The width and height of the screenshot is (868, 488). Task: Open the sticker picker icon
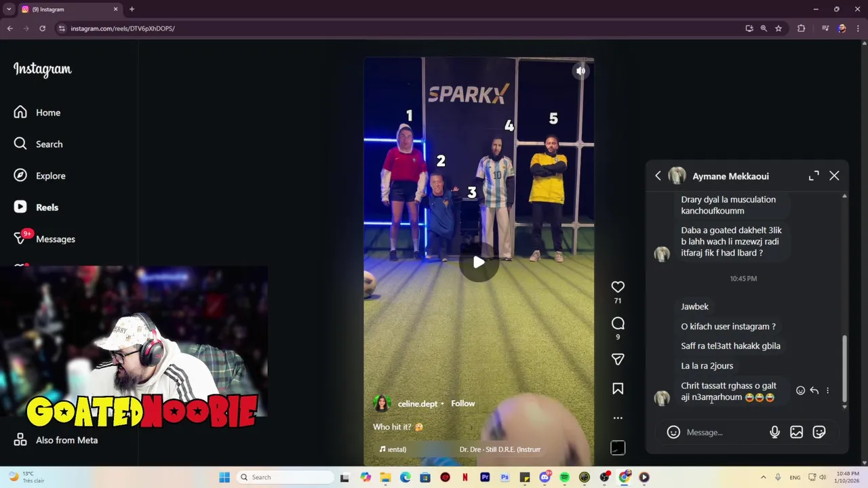click(819, 432)
